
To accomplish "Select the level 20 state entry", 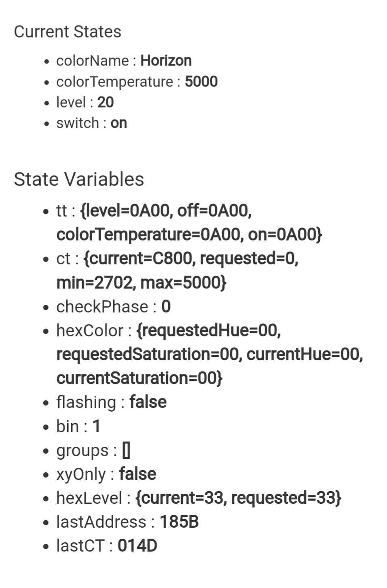I will coord(85,102).
